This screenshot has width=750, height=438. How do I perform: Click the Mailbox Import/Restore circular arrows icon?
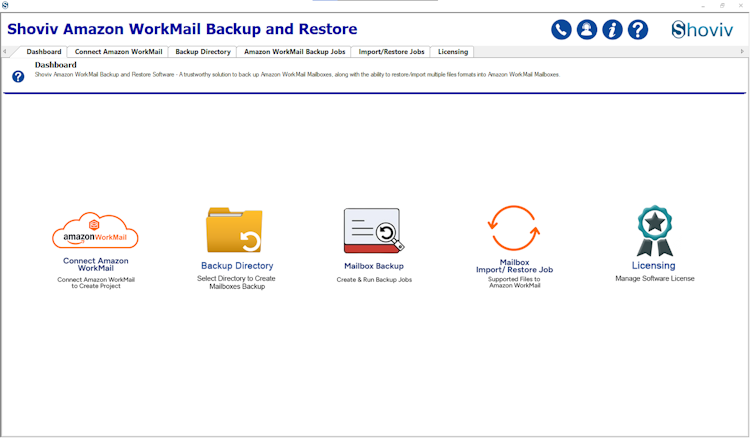[514, 228]
